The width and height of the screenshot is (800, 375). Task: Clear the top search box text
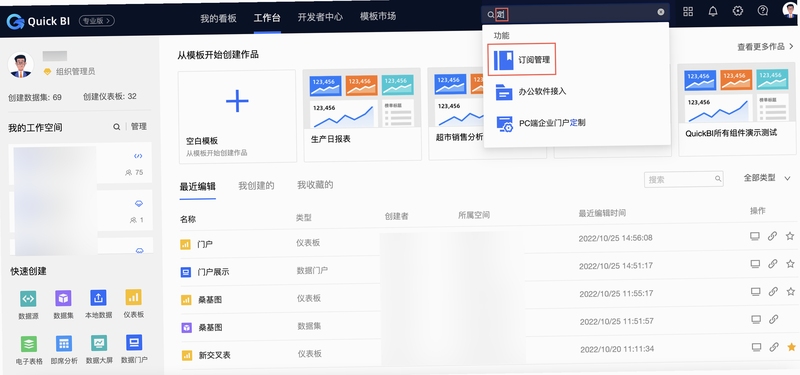point(661,12)
